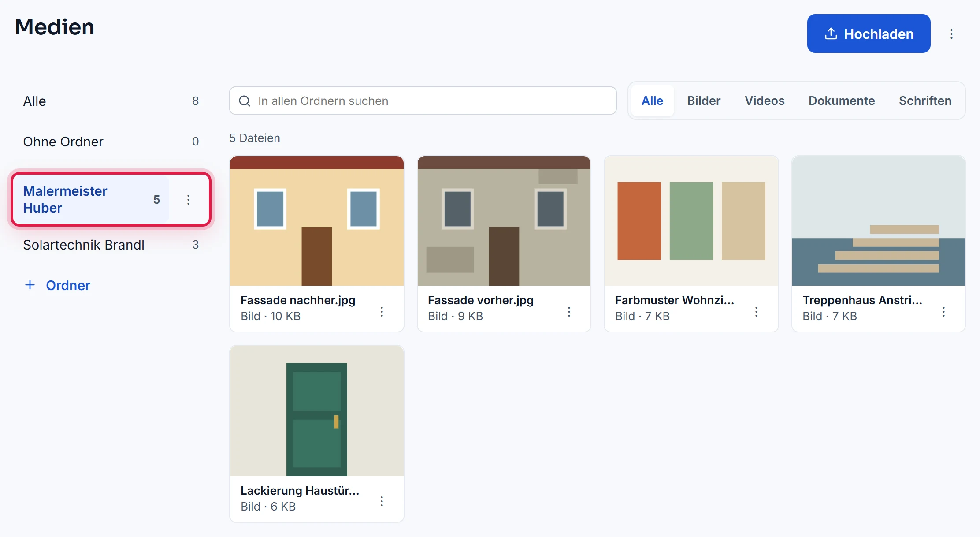This screenshot has height=537, width=980.
Task: Select the Alle filter tab
Action: point(652,101)
